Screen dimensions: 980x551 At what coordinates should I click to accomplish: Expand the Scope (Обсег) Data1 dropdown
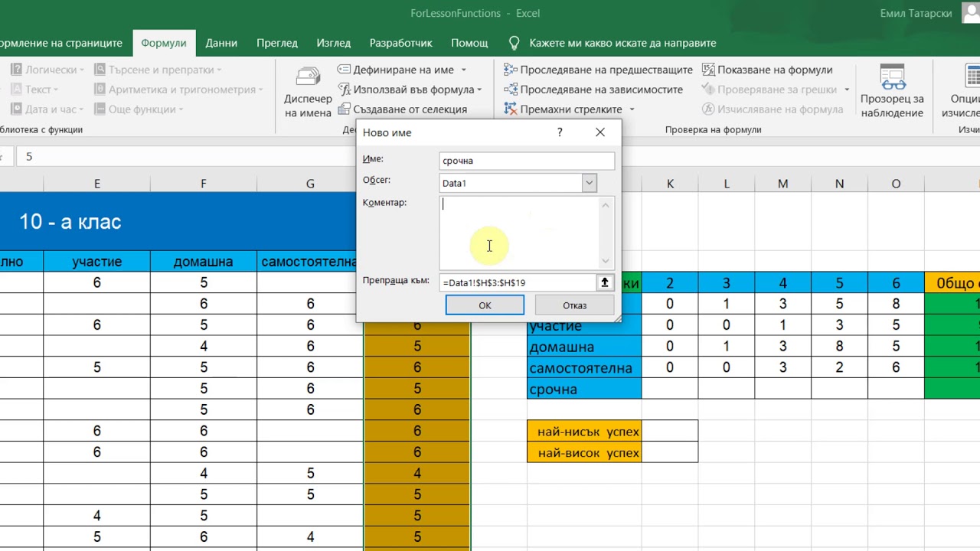coord(589,183)
